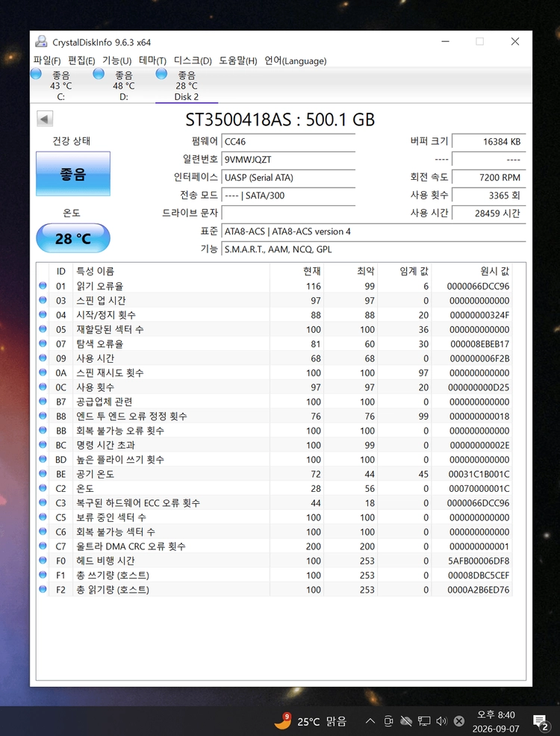Select the C: drive tab

[x=61, y=85]
